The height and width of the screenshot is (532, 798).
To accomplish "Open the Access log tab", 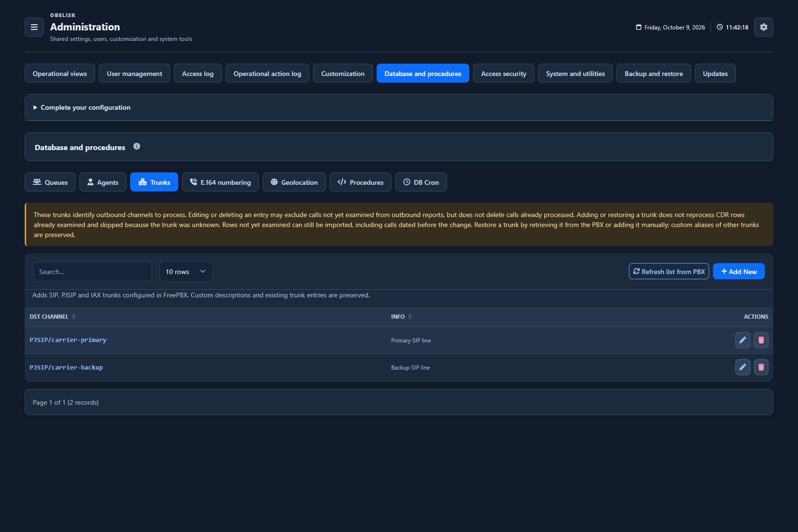I will click(198, 73).
